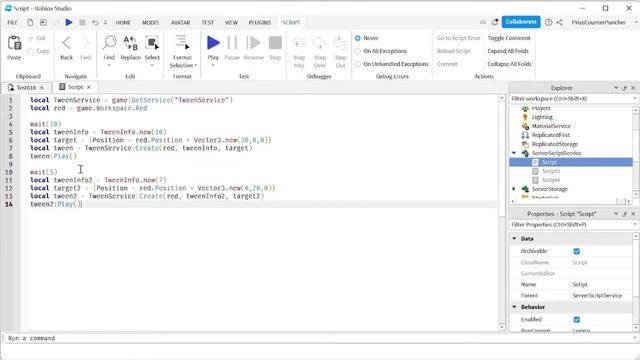This screenshot has width=640, height=360.
Task: Open the Select dropdown arrow
Action: tap(152, 65)
